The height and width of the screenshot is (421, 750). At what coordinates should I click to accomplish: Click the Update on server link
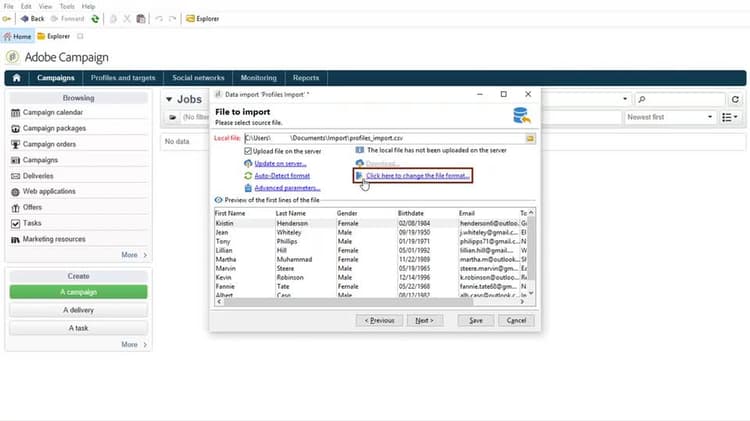coord(280,164)
